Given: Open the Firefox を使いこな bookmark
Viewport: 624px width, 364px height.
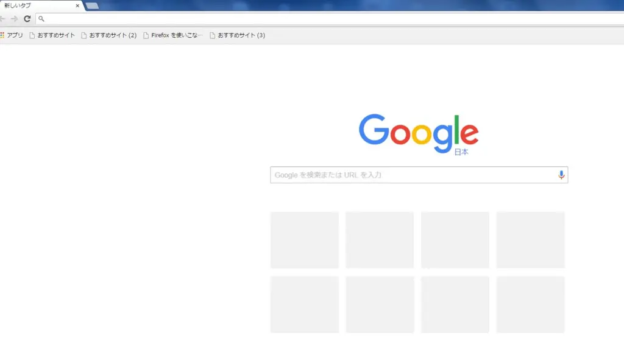Looking at the screenshot, I should pyautogui.click(x=173, y=35).
